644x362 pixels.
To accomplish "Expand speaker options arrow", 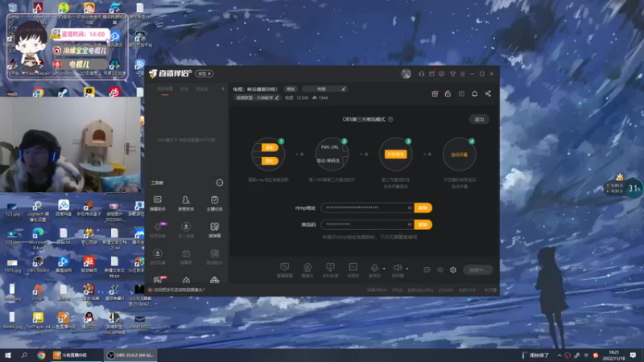I will pyautogui.click(x=407, y=269).
